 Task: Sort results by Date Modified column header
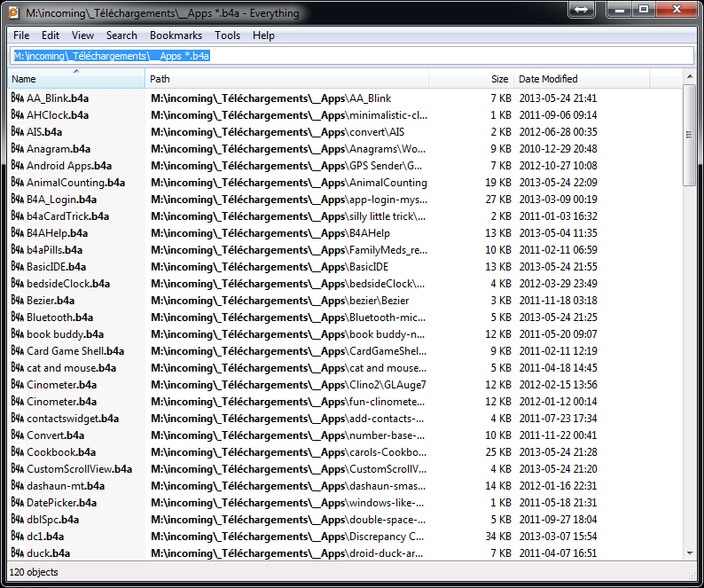(582, 79)
